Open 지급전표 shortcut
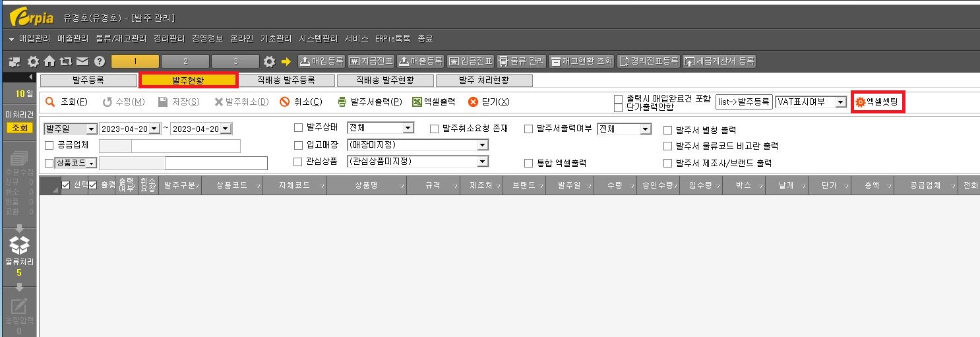 coord(371,61)
